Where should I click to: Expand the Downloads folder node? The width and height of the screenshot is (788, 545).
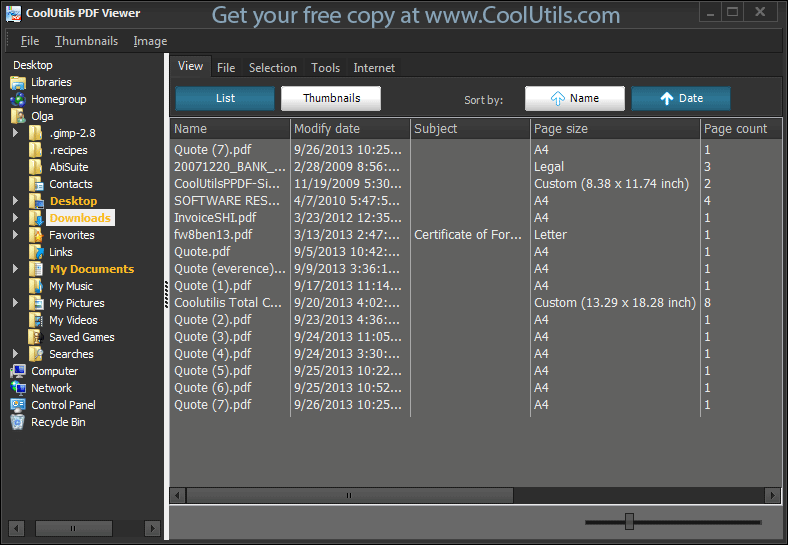tap(15, 218)
